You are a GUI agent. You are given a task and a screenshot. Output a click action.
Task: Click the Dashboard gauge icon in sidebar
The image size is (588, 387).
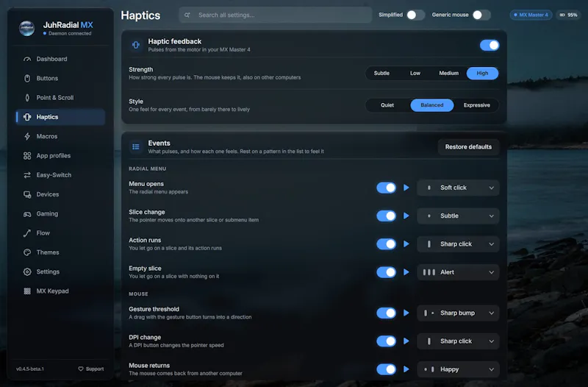click(27, 59)
